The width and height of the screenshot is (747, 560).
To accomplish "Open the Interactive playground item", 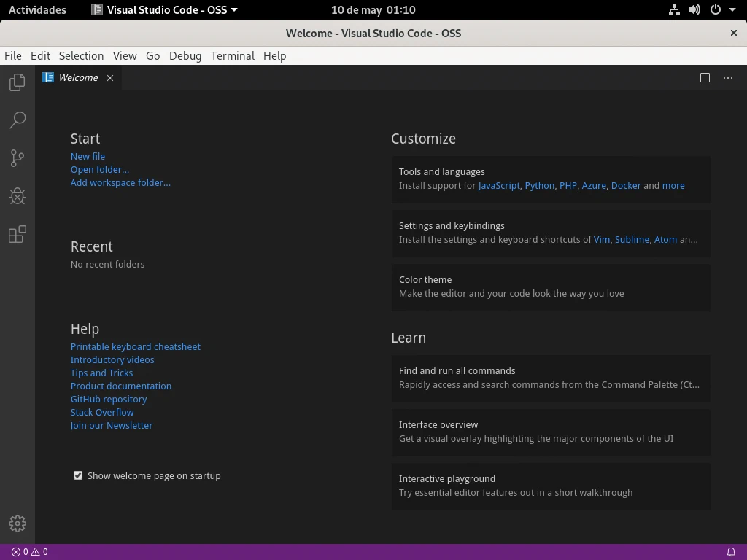I will [x=550, y=486].
